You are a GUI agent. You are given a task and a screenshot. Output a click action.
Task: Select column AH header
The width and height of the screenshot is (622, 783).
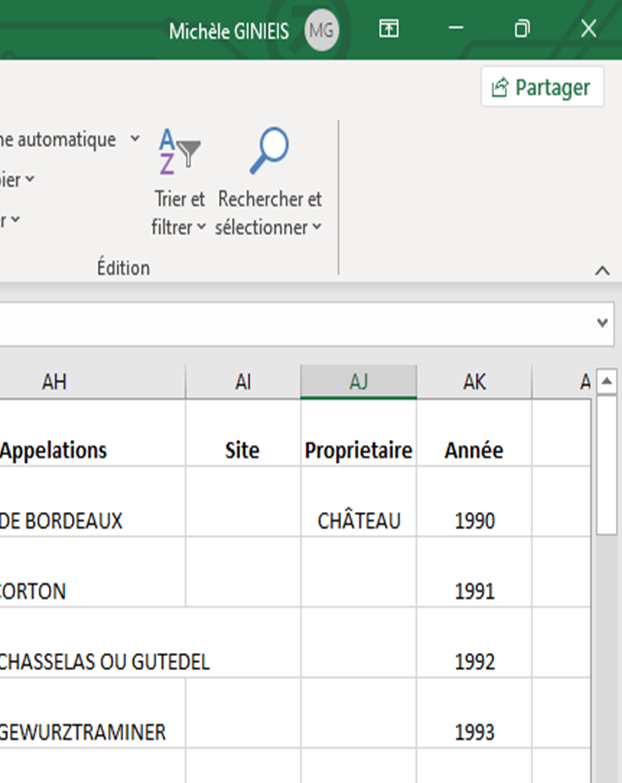pos(54,382)
